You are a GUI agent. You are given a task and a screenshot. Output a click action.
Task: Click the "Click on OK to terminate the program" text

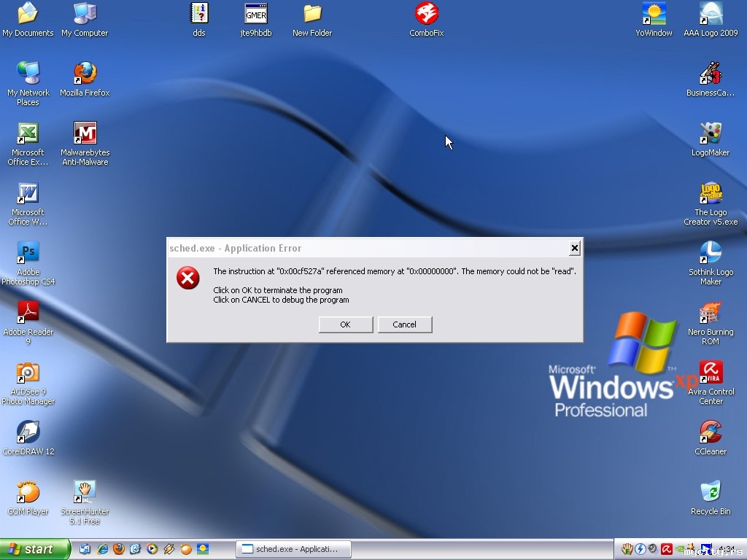[x=278, y=290]
